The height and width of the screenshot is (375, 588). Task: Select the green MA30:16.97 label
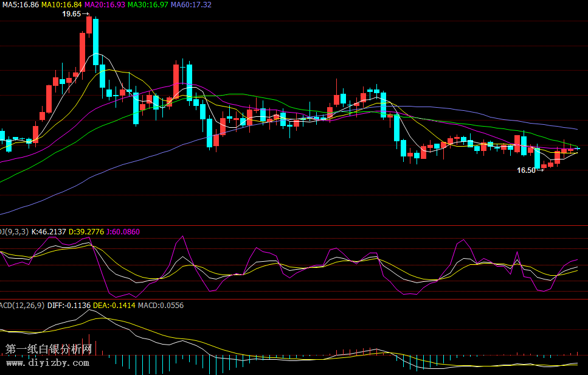pyautogui.click(x=148, y=4)
